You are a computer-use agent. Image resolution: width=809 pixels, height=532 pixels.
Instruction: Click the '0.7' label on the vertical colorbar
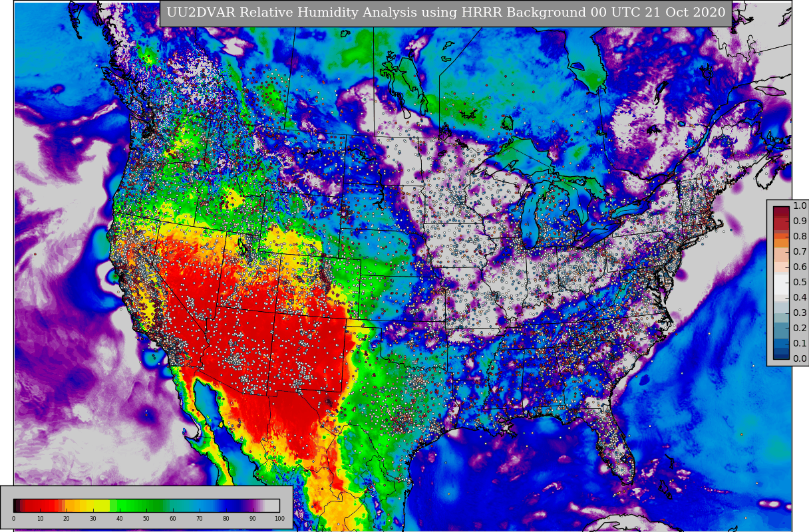800,251
